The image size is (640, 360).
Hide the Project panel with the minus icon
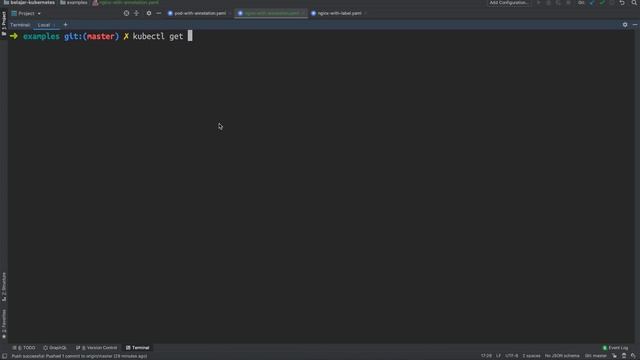[x=159, y=13]
